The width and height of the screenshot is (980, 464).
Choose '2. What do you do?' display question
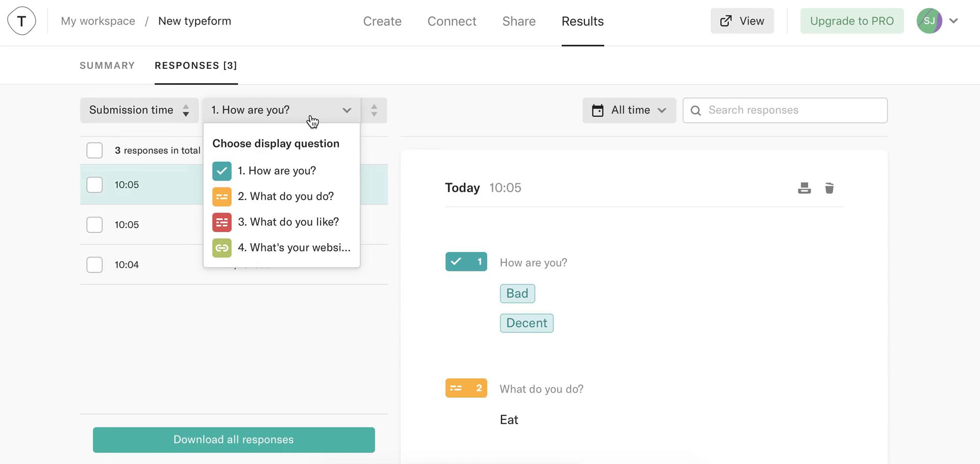point(282,197)
